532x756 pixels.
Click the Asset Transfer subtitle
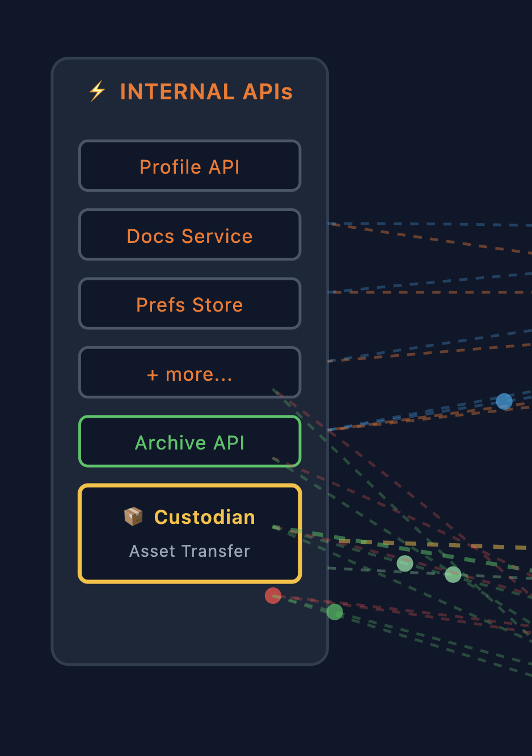coord(189,551)
